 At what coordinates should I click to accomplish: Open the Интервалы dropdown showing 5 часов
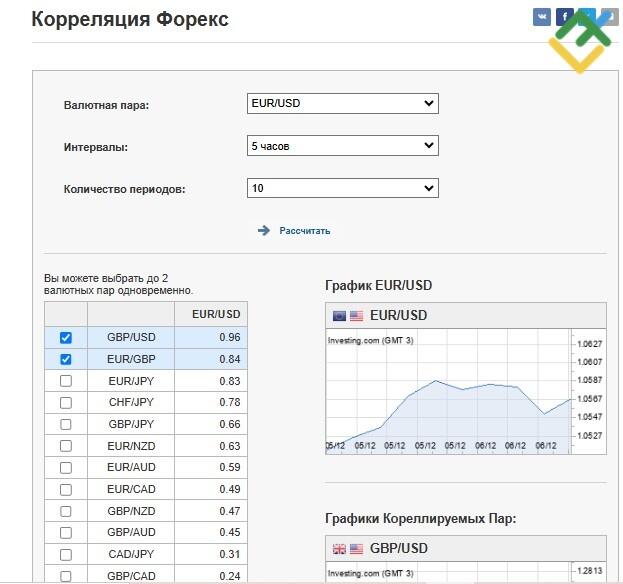pos(342,146)
